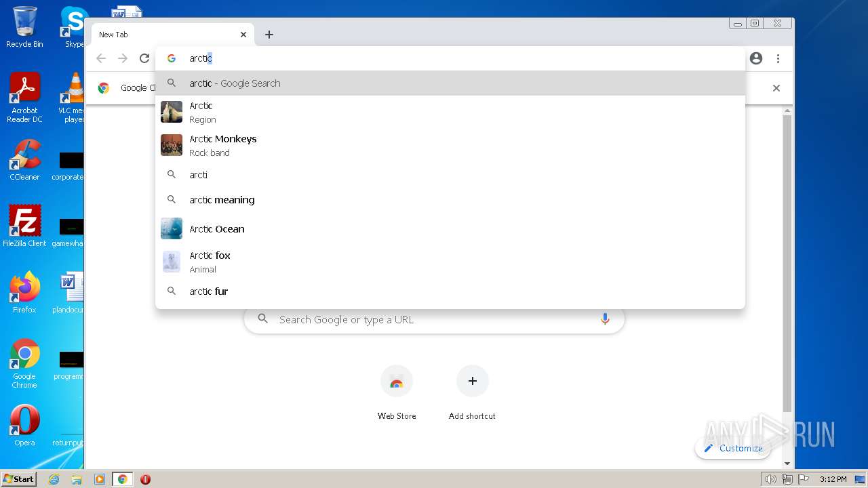This screenshot has height=488, width=868.
Task: Open the Chrome profile avatar menu
Action: click(x=756, y=58)
